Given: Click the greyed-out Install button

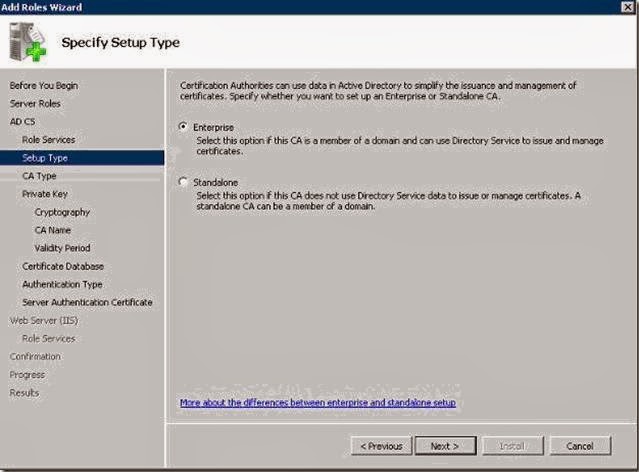Looking at the screenshot, I should [512, 446].
